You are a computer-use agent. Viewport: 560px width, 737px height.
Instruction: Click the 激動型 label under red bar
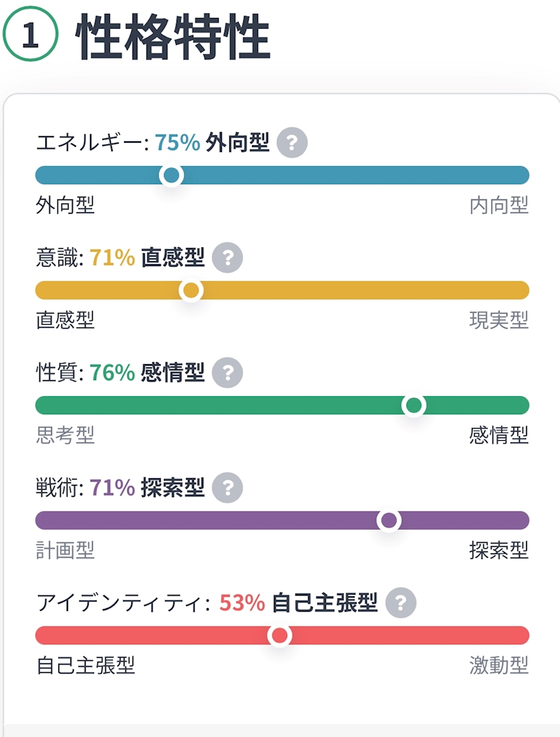point(499,666)
